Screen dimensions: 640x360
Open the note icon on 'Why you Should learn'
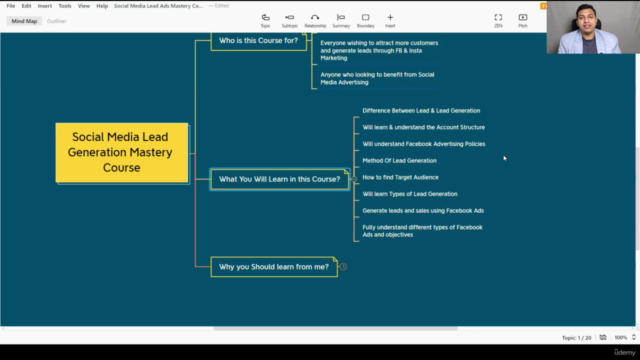pos(335,260)
